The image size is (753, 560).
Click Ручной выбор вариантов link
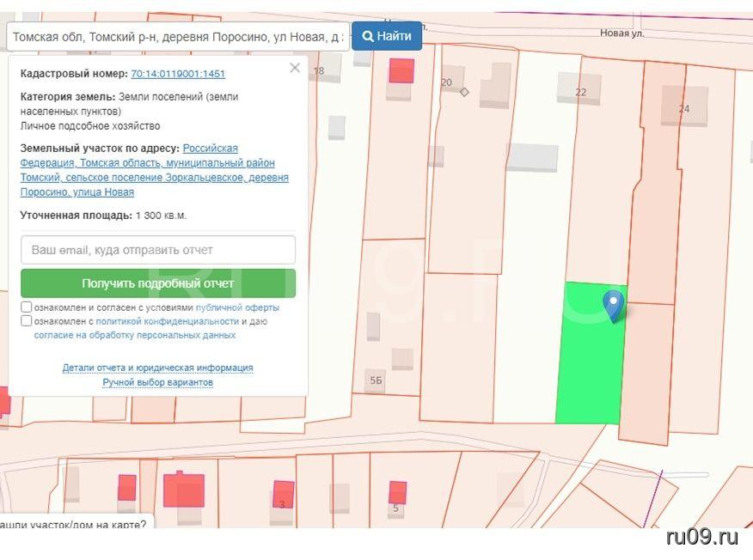pos(157,382)
